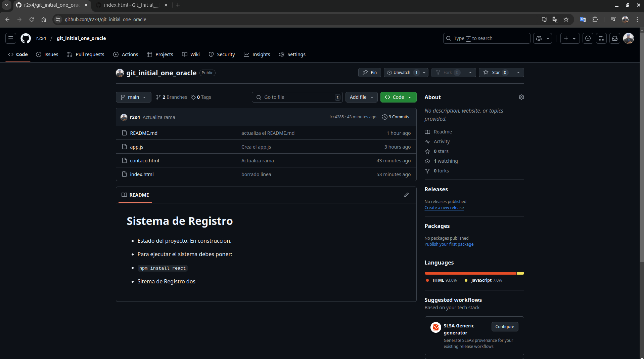View the 9 Commits history

click(396, 117)
